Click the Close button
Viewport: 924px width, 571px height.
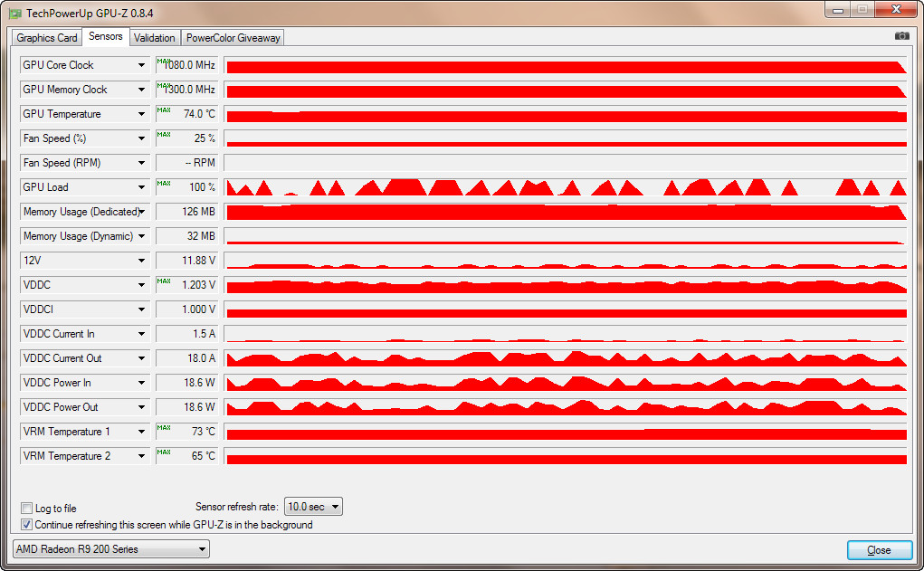(x=880, y=550)
